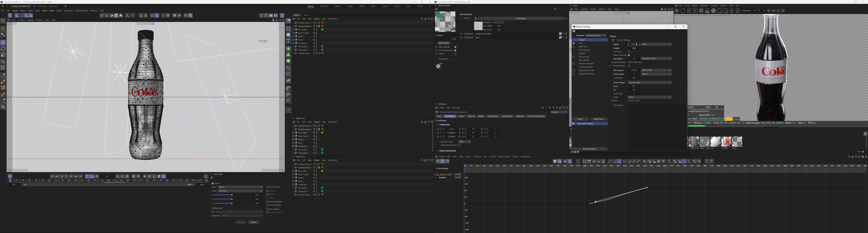Enable Points Center checkbox
The height and width of the screenshot is (233, 868).
click(x=267, y=187)
